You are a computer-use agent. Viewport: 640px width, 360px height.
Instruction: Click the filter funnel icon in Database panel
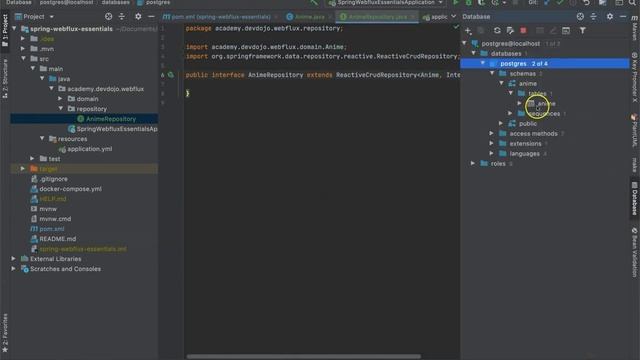tap(582, 31)
